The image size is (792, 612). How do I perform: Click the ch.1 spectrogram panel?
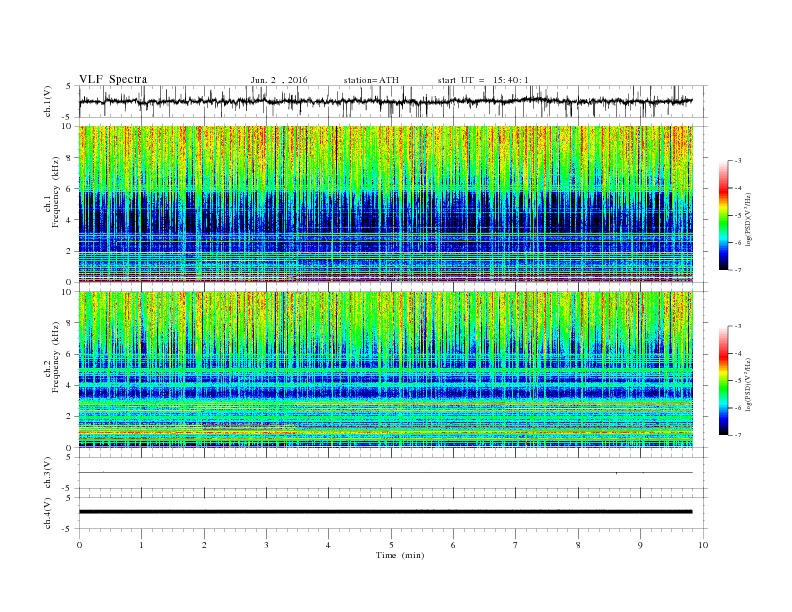pyautogui.click(x=386, y=204)
